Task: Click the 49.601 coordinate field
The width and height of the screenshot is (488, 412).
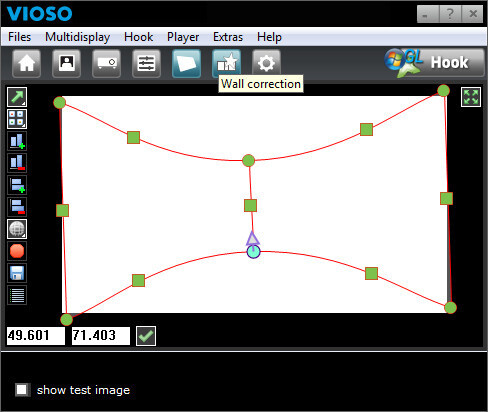Action: (36, 336)
